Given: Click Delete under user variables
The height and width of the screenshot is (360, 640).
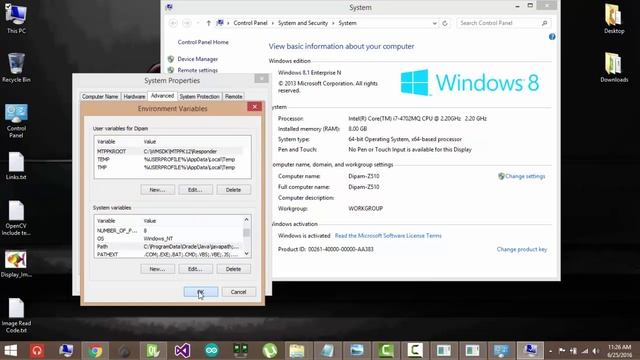Looking at the screenshot, I should [233, 190].
